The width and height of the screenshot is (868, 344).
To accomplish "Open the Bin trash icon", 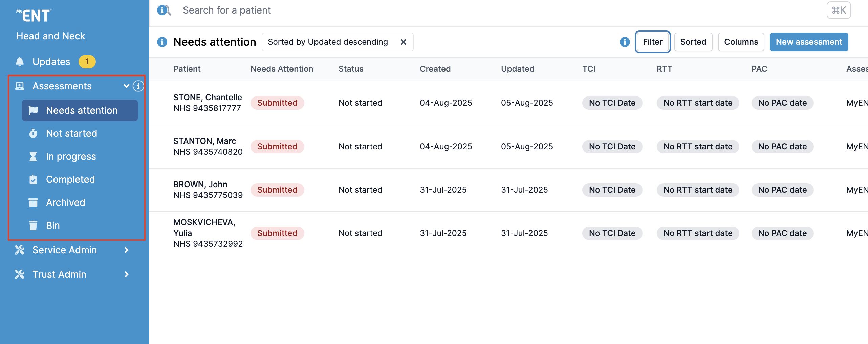I will [33, 225].
